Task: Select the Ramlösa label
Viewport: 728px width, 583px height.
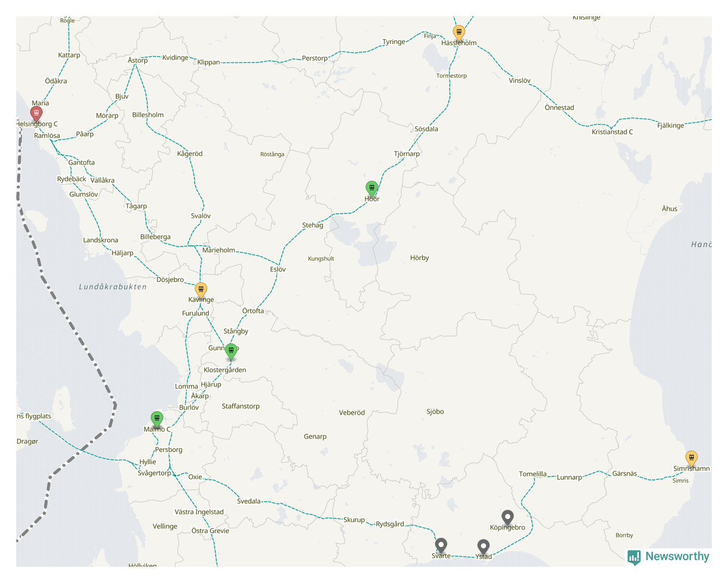Action: click(47, 136)
